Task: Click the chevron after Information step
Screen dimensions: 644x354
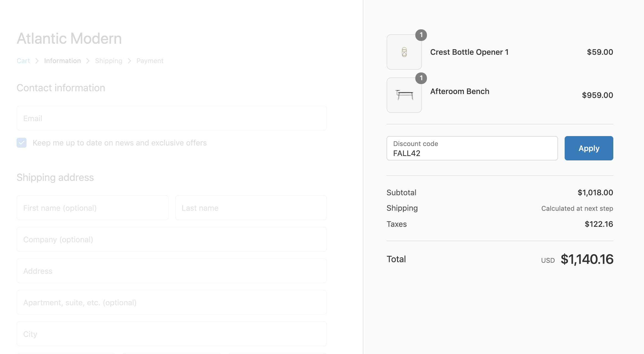Action: tap(88, 61)
